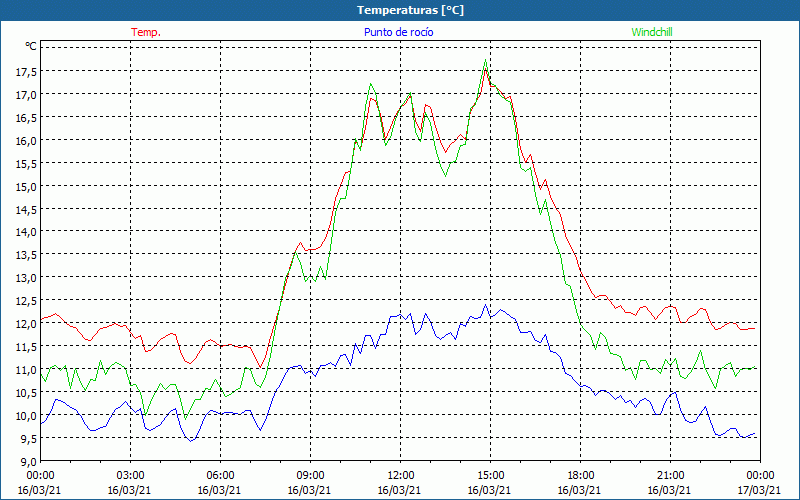Click the Temperaturas [°C] chart title
Viewport: 800px width, 500px height.
point(410,10)
